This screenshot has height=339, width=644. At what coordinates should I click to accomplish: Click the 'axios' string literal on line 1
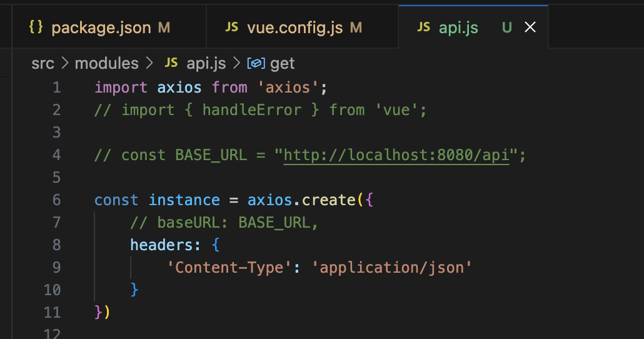[x=288, y=88]
